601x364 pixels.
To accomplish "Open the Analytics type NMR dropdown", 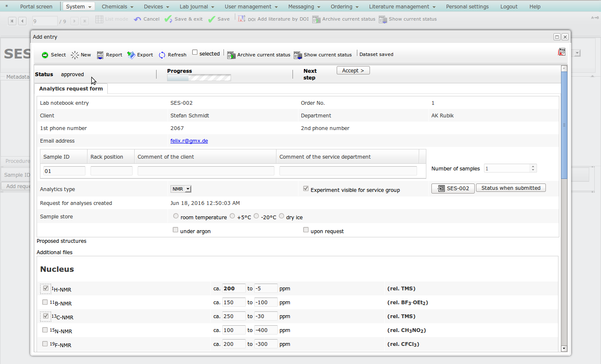I will coord(181,189).
